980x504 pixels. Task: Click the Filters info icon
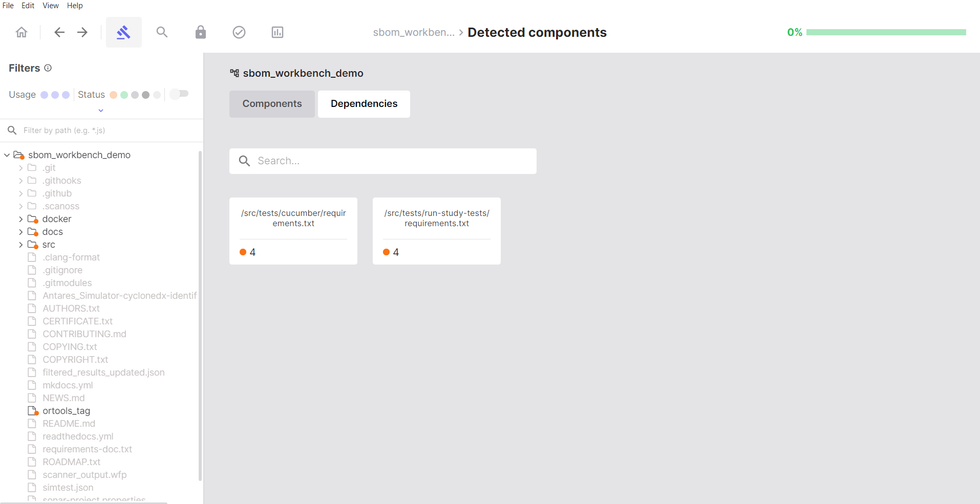point(48,68)
